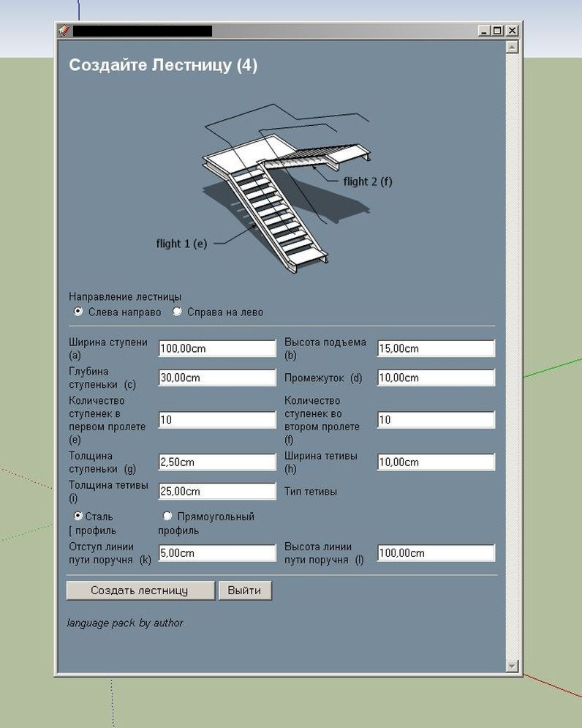
Task: Click the scrollbar down arrow
Action: (512, 666)
